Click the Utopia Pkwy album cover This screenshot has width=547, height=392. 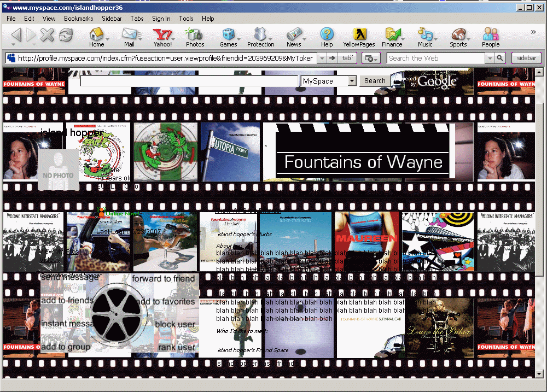(x=230, y=151)
